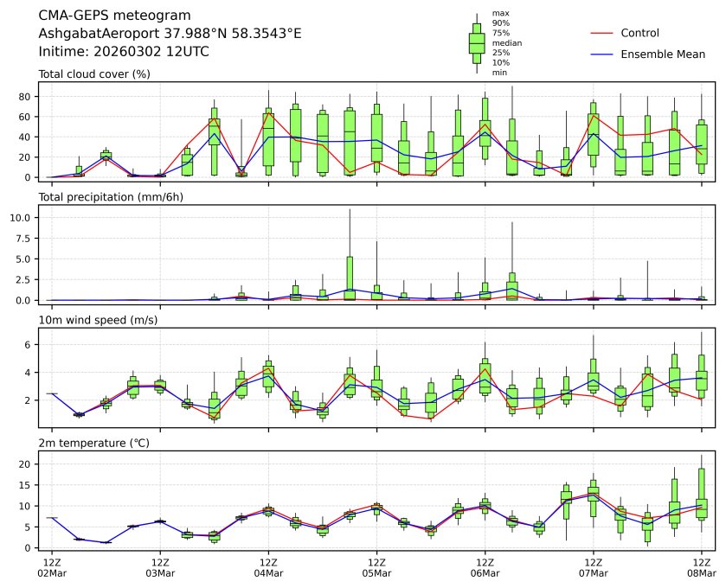
Task: Select the "Control" legend label
Action: point(639,34)
